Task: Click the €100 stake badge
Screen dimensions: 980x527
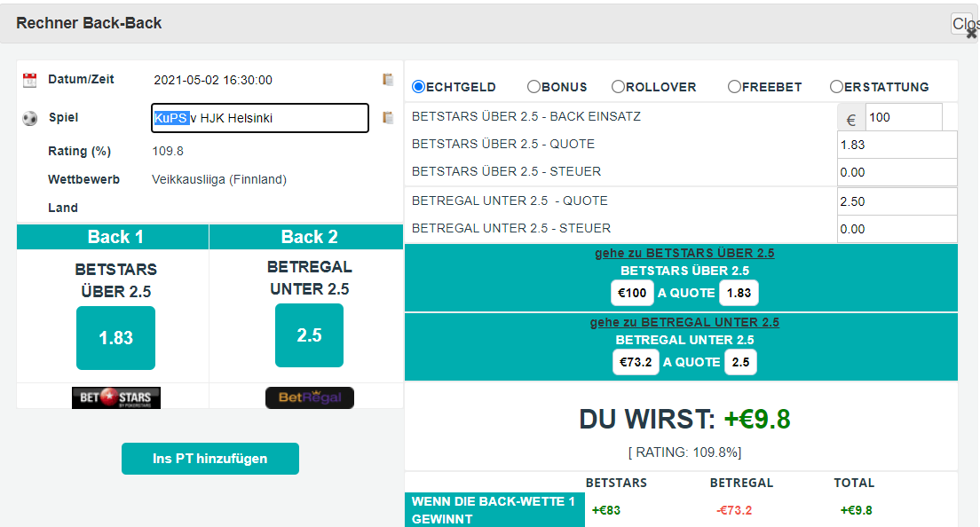Action: pos(632,293)
